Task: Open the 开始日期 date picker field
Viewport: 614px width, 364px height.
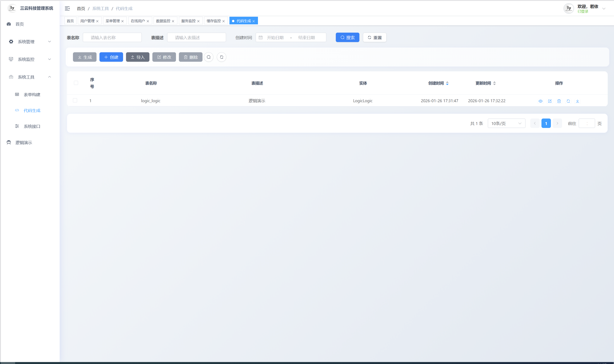Action: tap(275, 38)
